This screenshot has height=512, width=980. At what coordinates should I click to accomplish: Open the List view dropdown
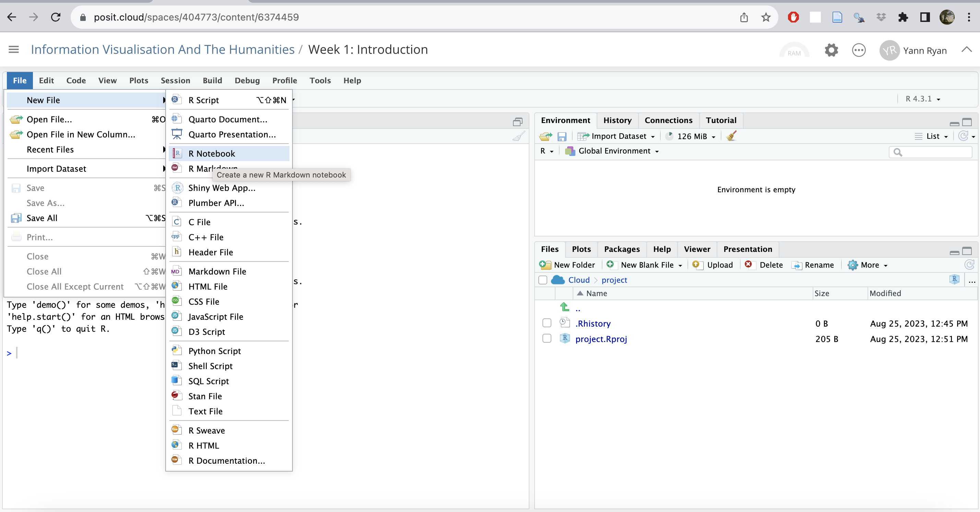932,136
